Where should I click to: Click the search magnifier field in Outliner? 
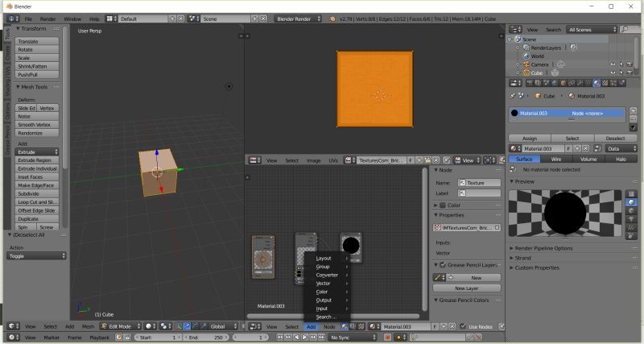(630, 30)
